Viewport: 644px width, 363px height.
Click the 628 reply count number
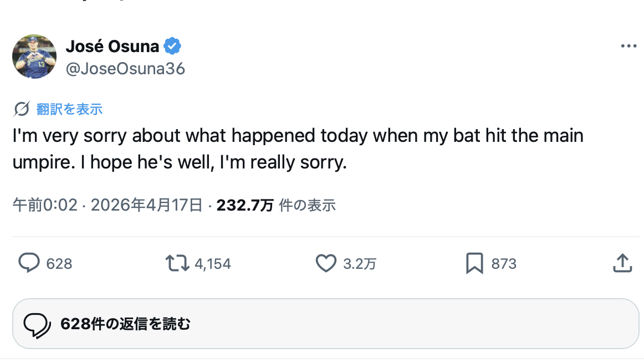coord(59,264)
